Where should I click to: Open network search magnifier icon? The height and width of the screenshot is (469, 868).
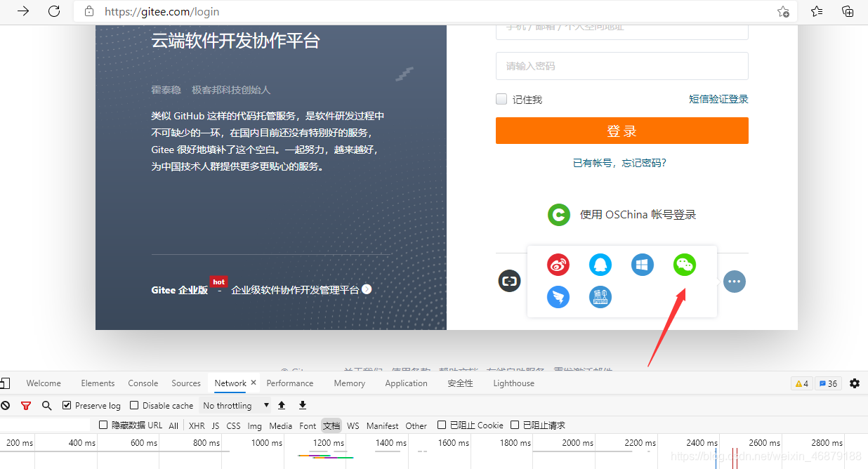click(47, 406)
